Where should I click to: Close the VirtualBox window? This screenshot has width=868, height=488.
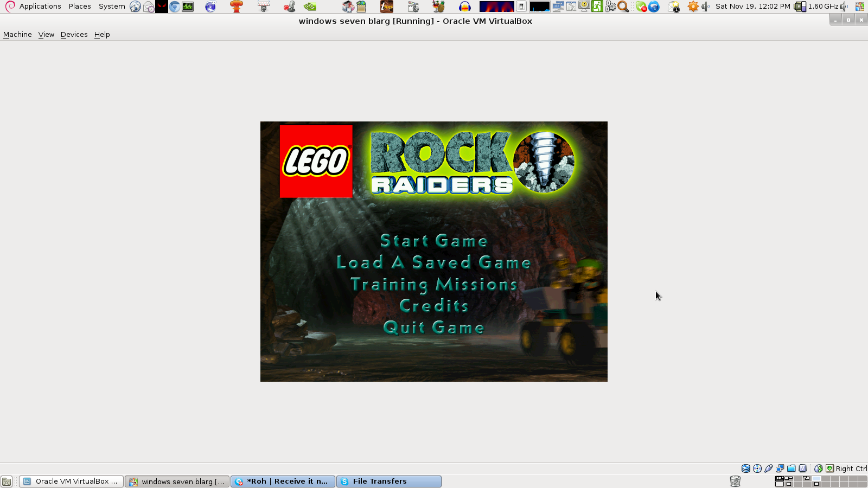861,20
